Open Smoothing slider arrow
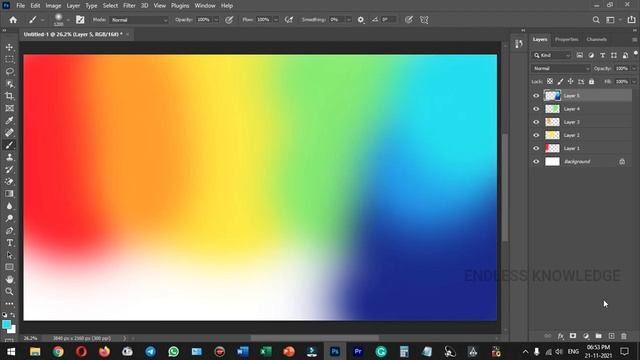The width and height of the screenshot is (640, 360). tap(349, 20)
